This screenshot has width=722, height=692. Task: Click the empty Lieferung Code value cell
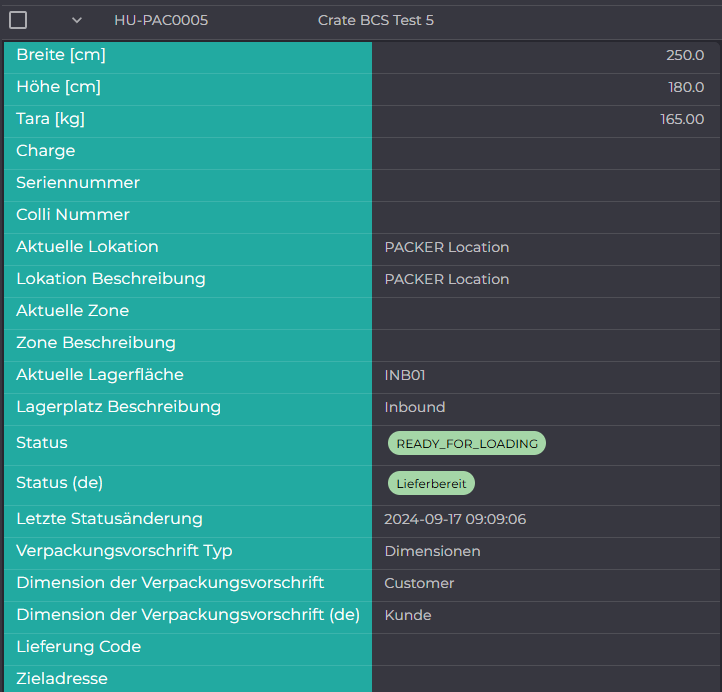point(546,647)
